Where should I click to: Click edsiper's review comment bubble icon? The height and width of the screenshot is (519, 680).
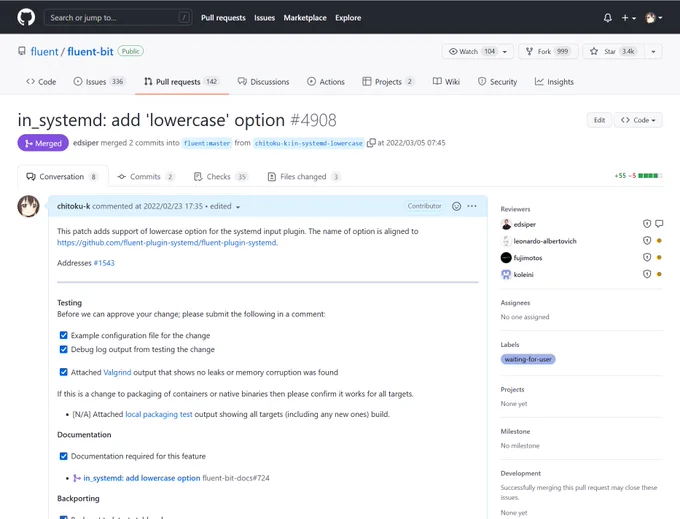click(659, 224)
